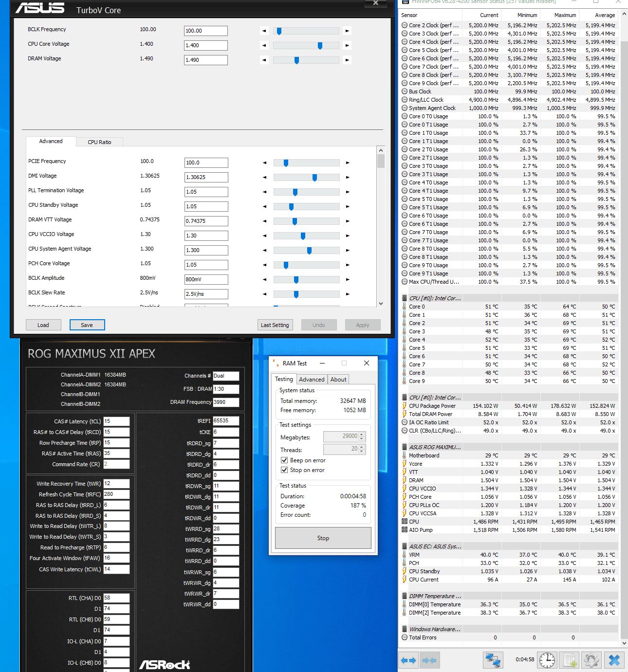Click the fan icon beside AIO Pump sensor
This screenshot has width=628, height=672.
pyautogui.click(x=405, y=530)
